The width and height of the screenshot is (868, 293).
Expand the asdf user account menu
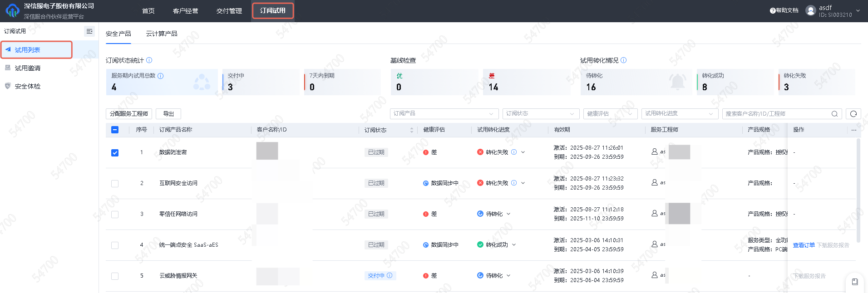click(x=858, y=11)
